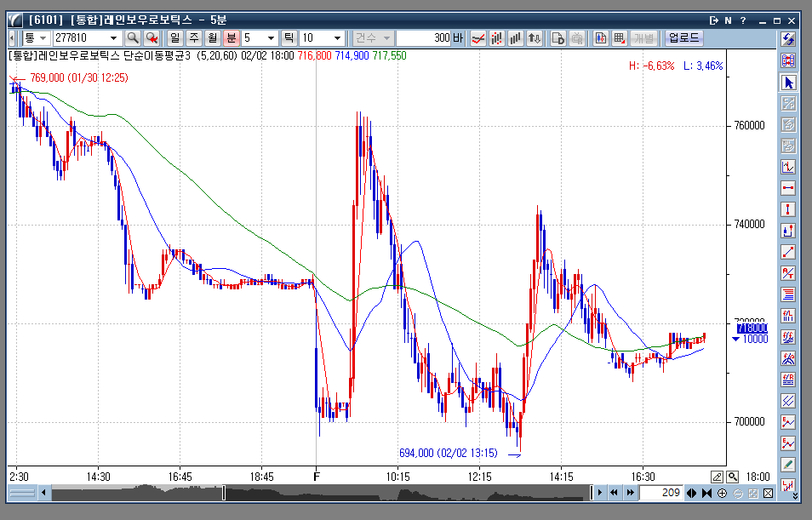
Task: Click the horizontal line drawing tool
Action: click(x=788, y=188)
